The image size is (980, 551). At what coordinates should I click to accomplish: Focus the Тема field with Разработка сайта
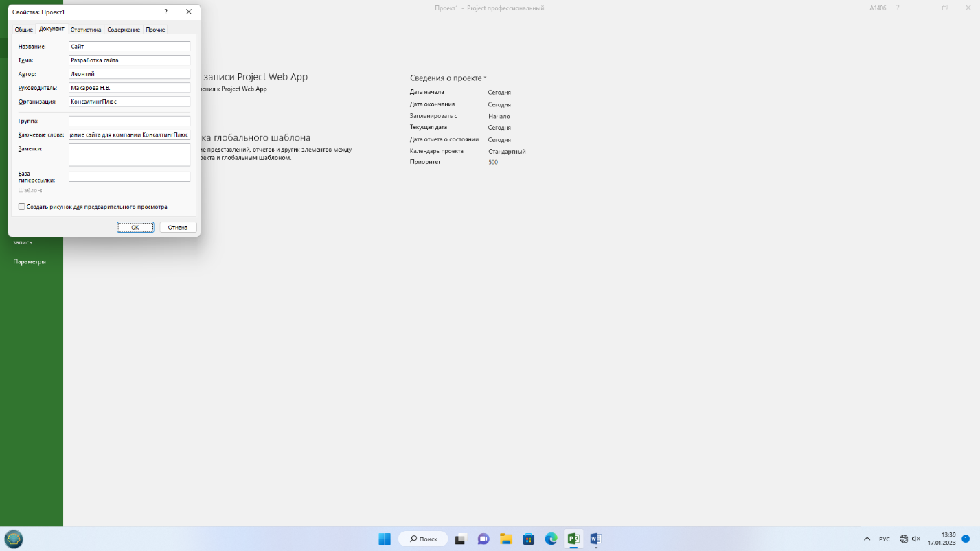pyautogui.click(x=129, y=60)
